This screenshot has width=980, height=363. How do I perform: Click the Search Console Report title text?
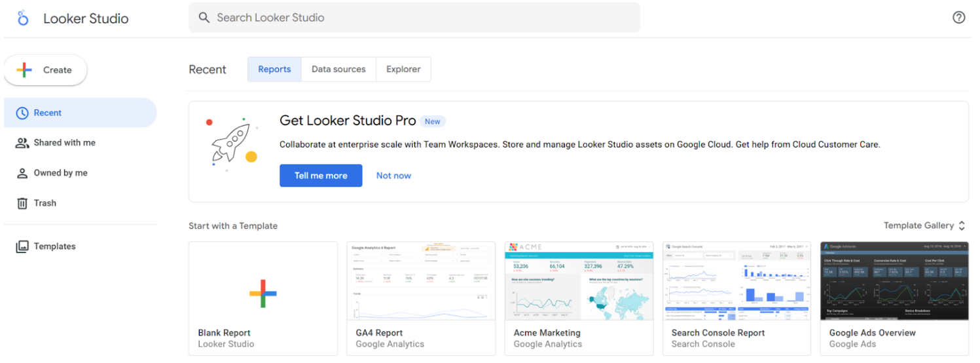(x=718, y=333)
